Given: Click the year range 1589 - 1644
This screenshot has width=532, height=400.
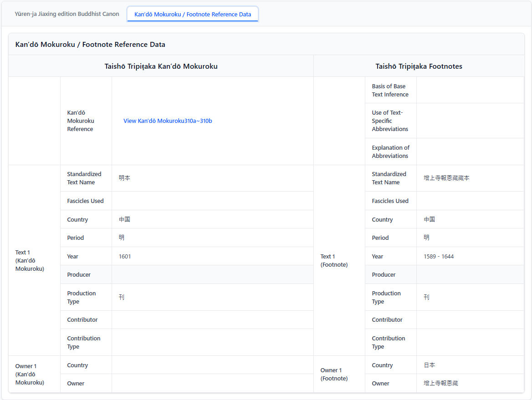Looking at the screenshot, I should coord(438,256).
